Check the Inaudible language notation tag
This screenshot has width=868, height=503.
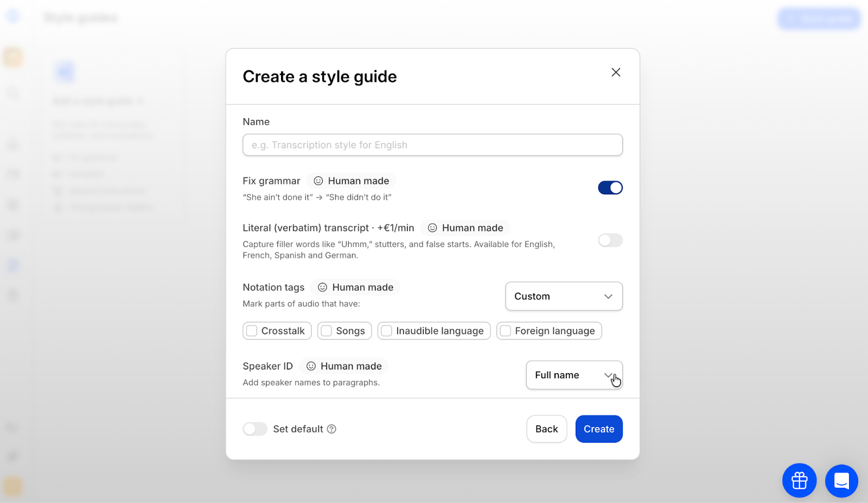(x=386, y=330)
